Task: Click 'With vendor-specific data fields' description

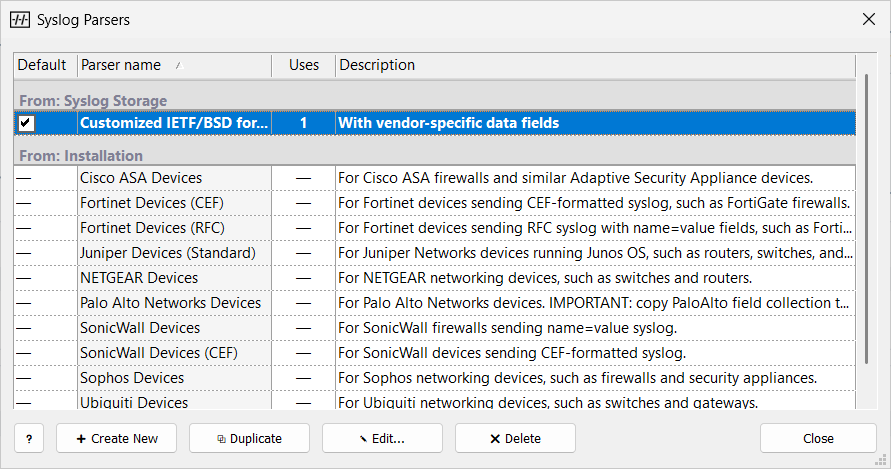Action: coord(449,123)
